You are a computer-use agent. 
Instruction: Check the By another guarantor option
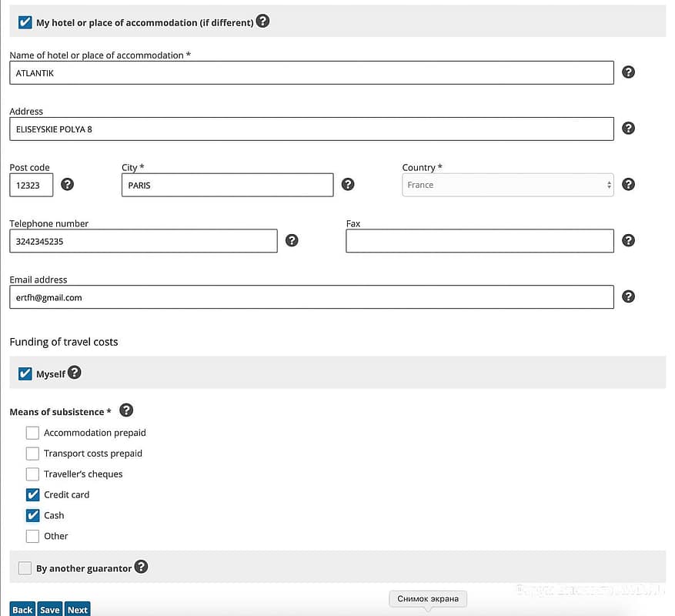tap(25, 568)
